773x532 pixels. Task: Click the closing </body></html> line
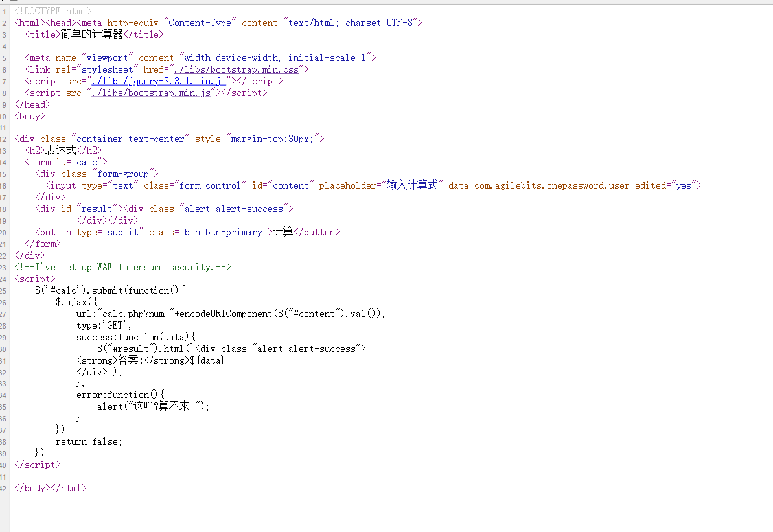point(51,488)
